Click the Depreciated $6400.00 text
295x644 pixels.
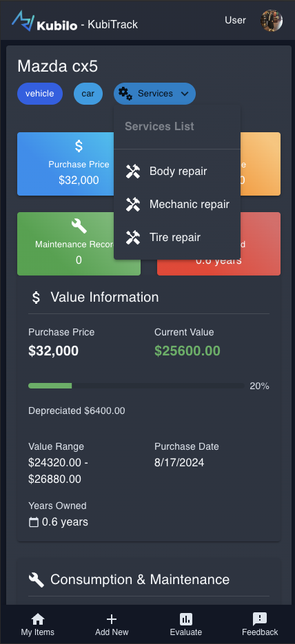[77, 411]
